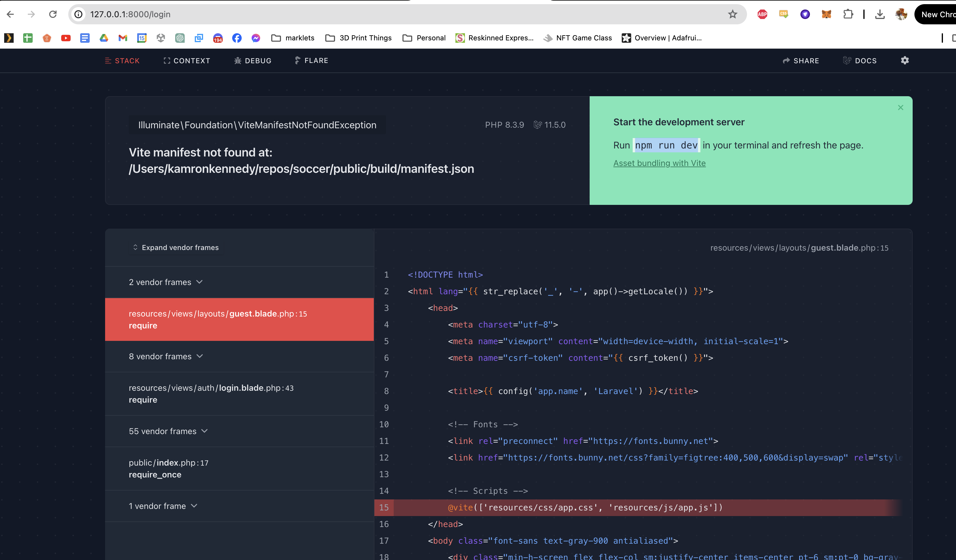Screen dimensions: 956x560
Task: Open the MetaMask fox extension
Action: [x=826, y=15]
